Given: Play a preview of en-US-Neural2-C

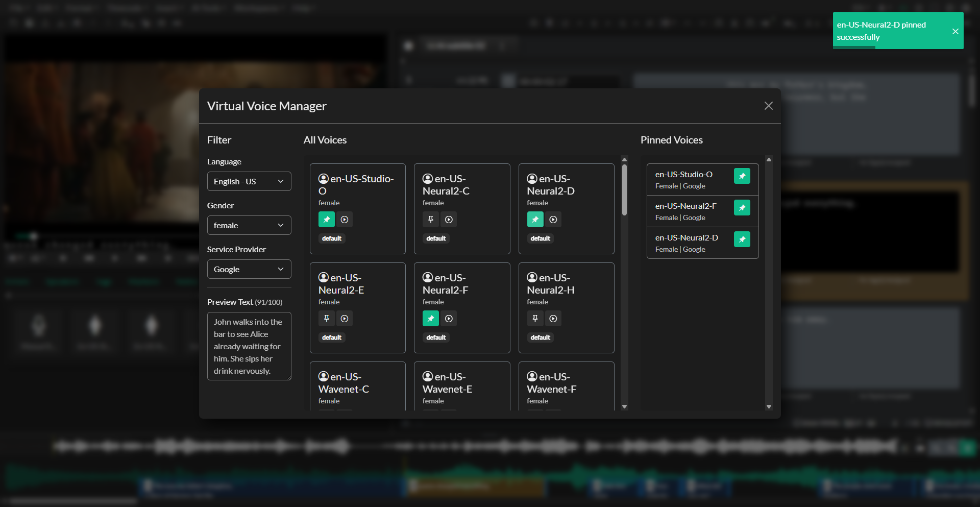Looking at the screenshot, I should [x=449, y=219].
